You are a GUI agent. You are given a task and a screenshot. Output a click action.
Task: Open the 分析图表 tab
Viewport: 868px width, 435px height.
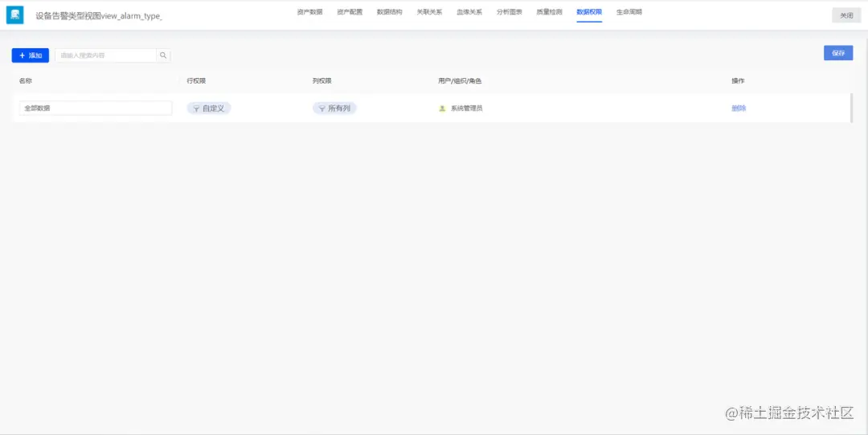point(509,11)
